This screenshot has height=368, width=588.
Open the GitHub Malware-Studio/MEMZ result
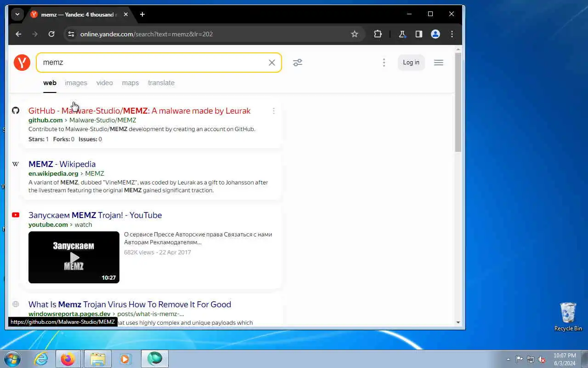[x=140, y=111]
